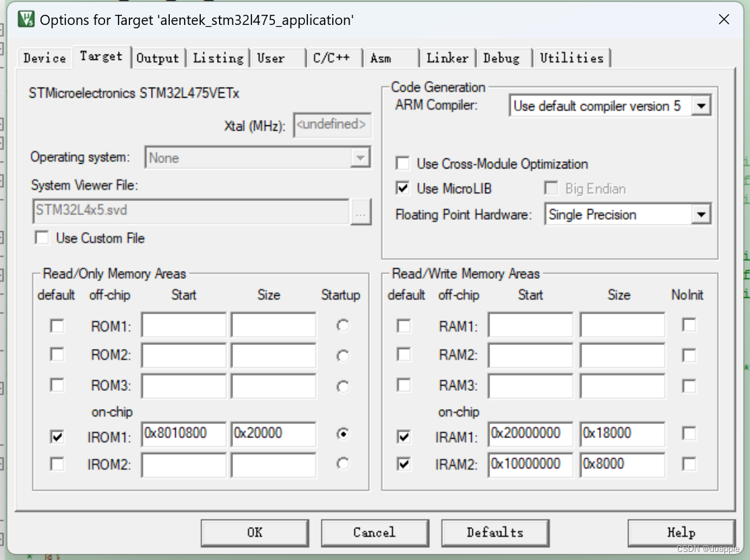
Task: Uncheck the IROM1 default checkbox
Action: click(x=57, y=437)
